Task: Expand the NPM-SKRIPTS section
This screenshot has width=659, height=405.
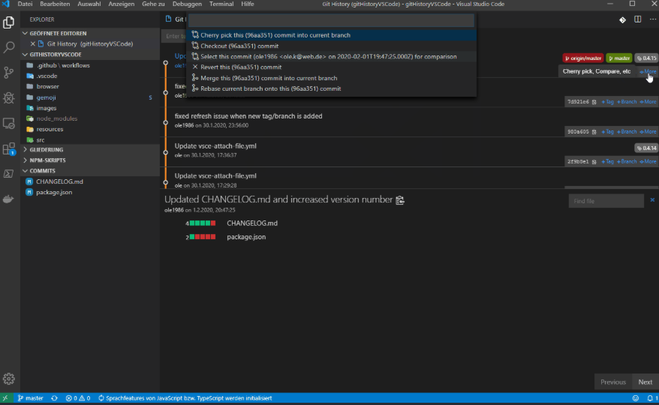Action: (46, 160)
